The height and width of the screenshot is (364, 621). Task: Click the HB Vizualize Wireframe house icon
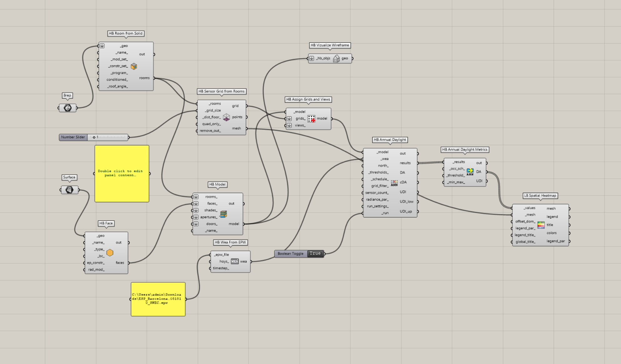pyautogui.click(x=336, y=59)
